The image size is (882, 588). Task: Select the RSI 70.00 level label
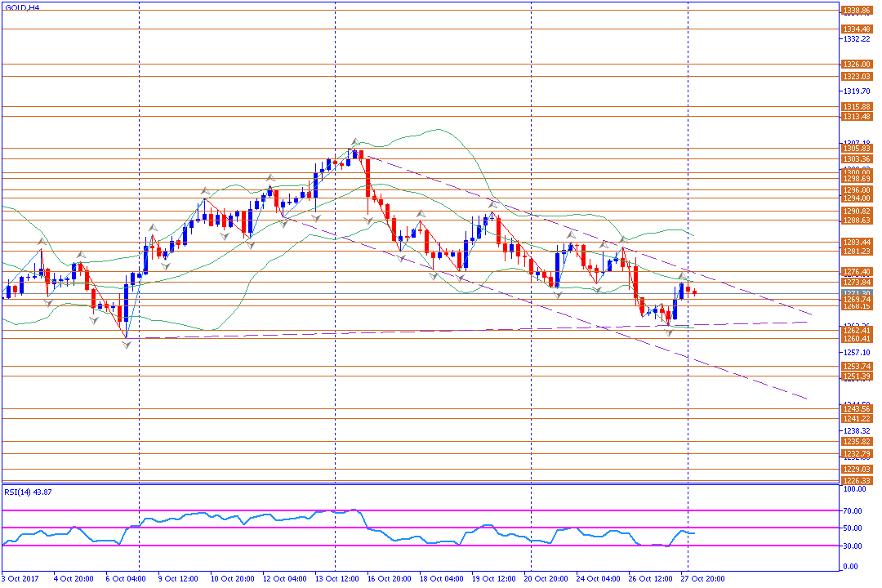click(853, 511)
